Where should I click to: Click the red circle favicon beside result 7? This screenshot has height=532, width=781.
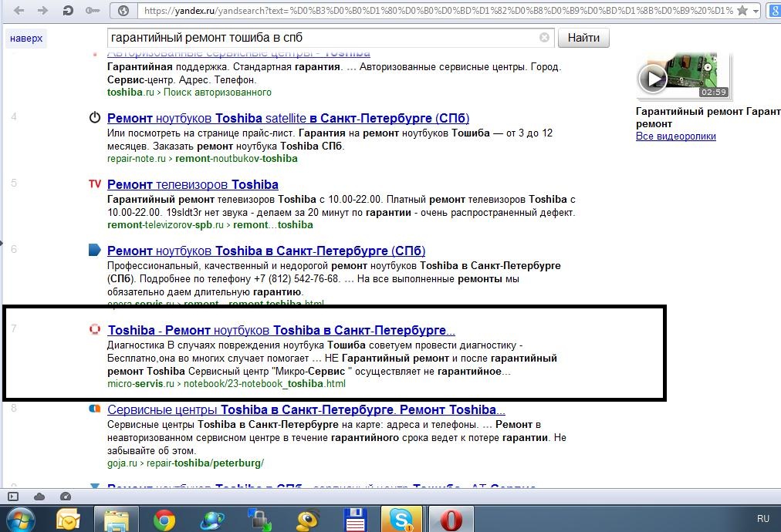pyautogui.click(x=95, y=329)
